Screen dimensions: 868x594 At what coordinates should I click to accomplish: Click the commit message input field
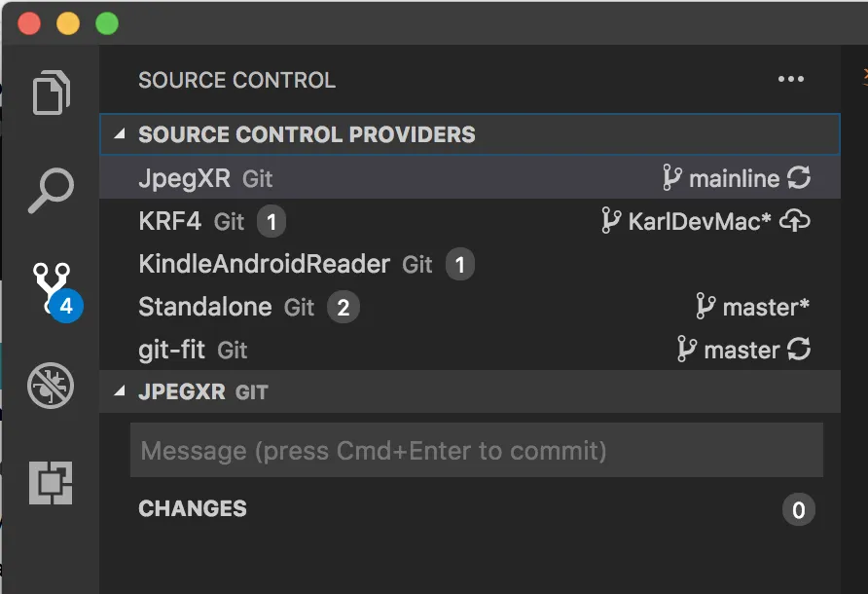point(476,451)
